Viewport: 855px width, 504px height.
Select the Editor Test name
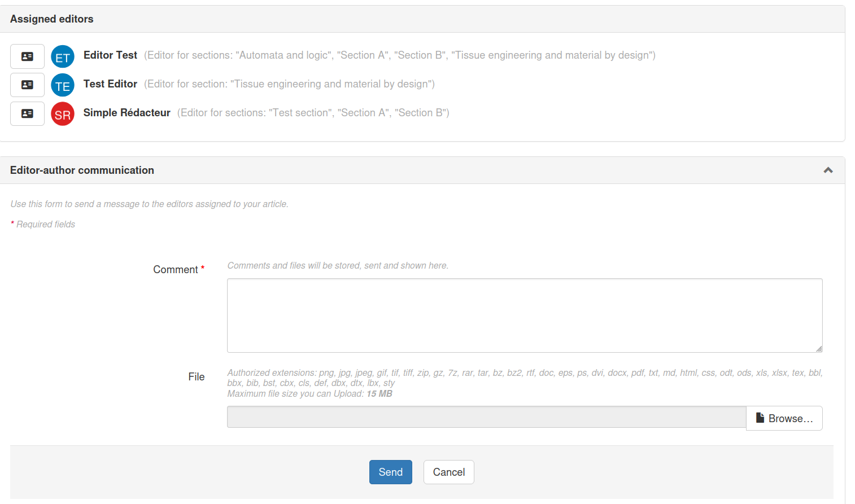[x=110, y=55]
